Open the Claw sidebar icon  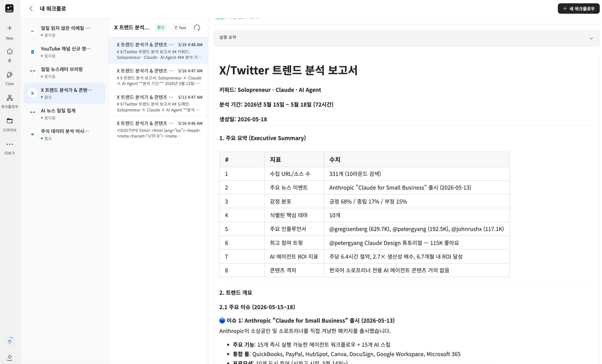(x=9, y=74)
